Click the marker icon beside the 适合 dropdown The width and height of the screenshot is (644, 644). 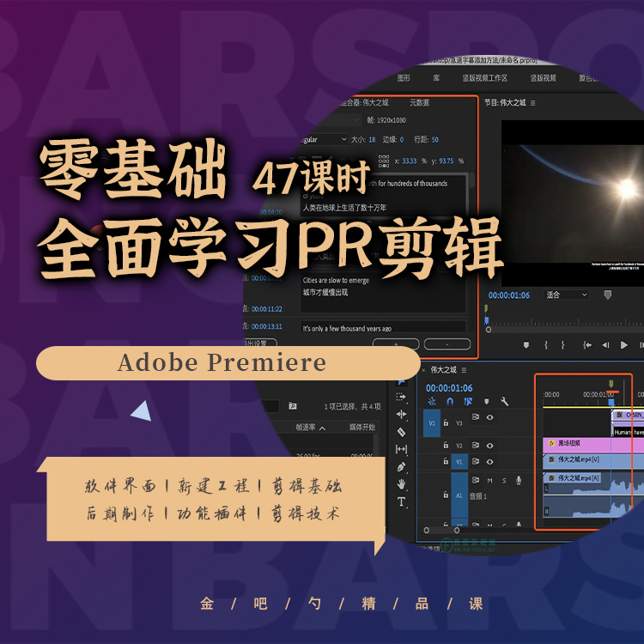point(608,295)
